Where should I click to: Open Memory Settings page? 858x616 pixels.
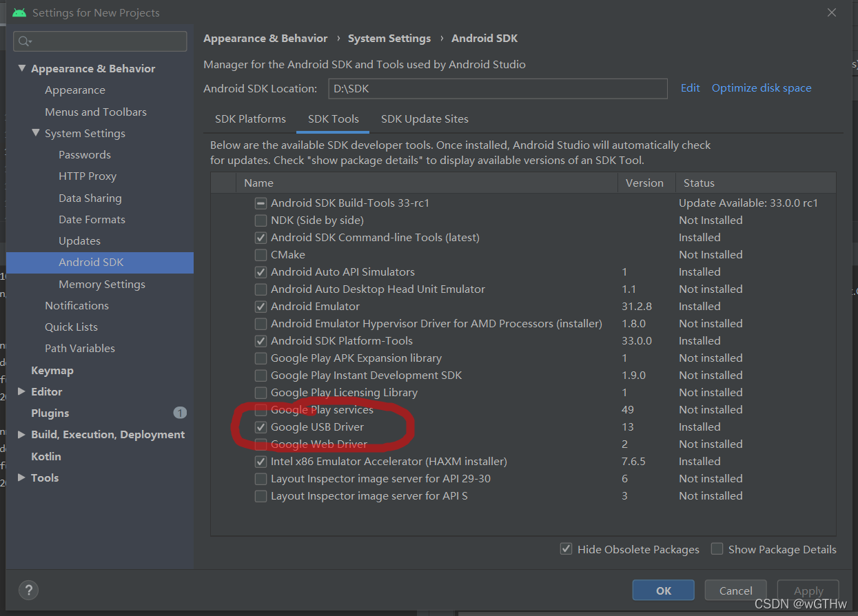click(x=102, y=285)
